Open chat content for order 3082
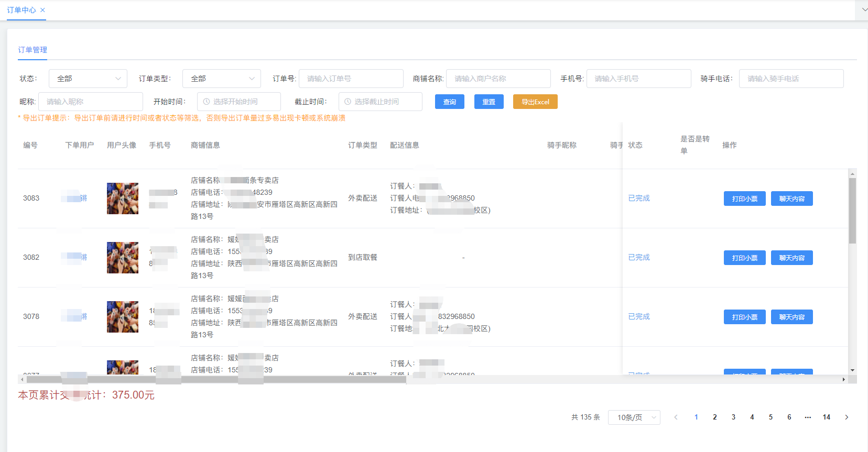 click(792, 258)
